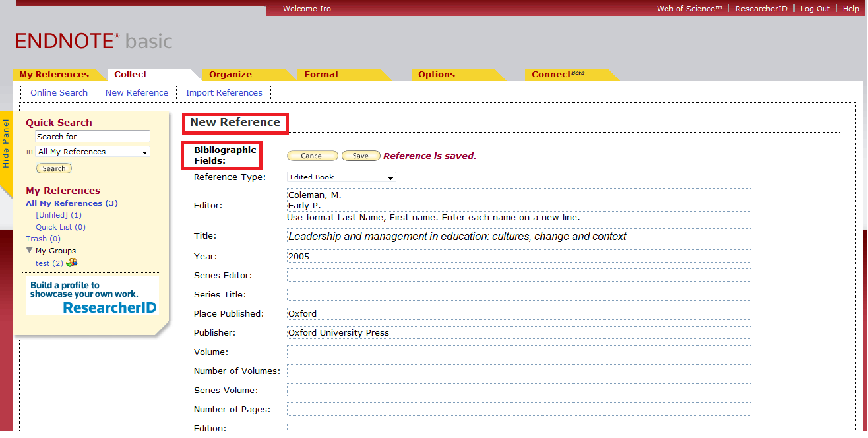The image size is (868, 438).
Task: Click the EndNote basic logo
Action: click(94, 41)
